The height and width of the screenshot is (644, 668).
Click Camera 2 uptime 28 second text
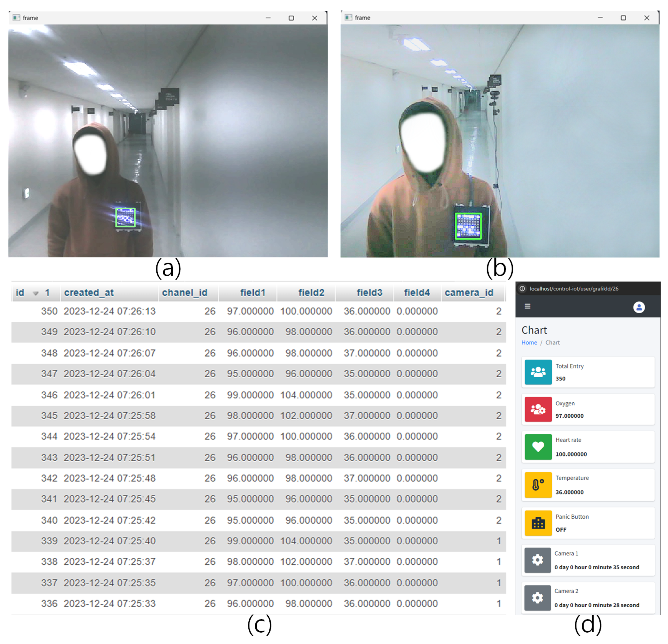click(597, 605)
